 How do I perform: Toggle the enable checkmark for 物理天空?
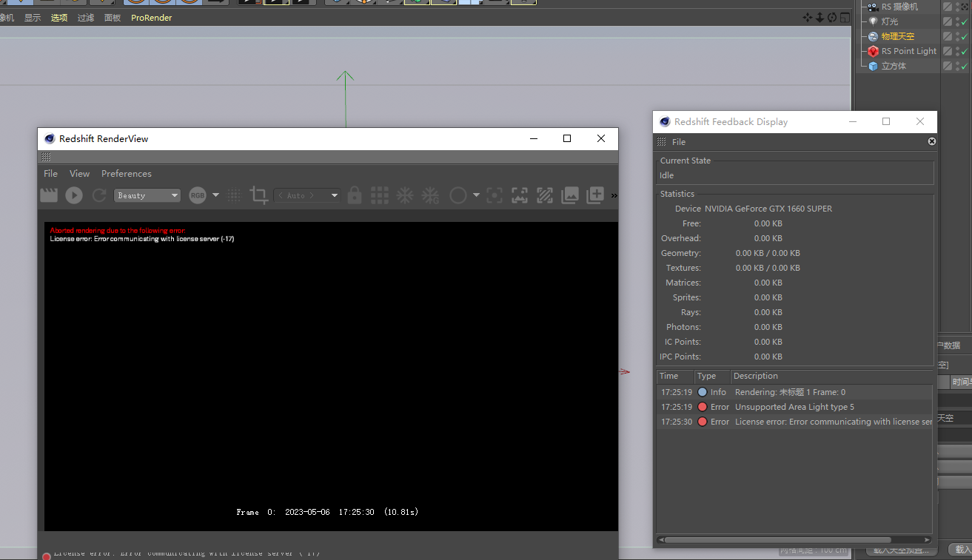click(964, 36)
